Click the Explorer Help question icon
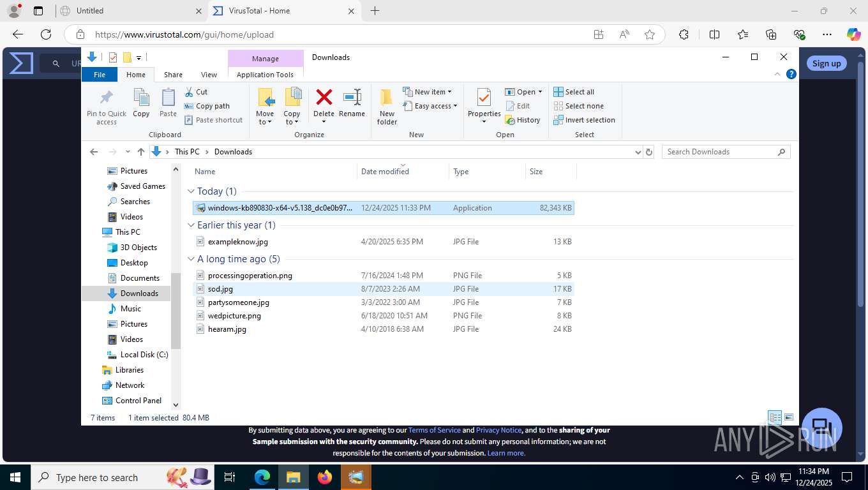 (791, 74)
